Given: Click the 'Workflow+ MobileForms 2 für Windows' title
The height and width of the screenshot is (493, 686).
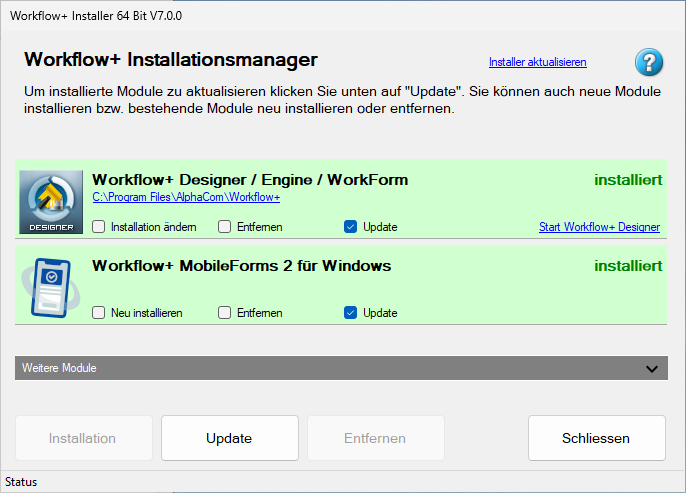Looking at the screenshot, I should [242, 266].
